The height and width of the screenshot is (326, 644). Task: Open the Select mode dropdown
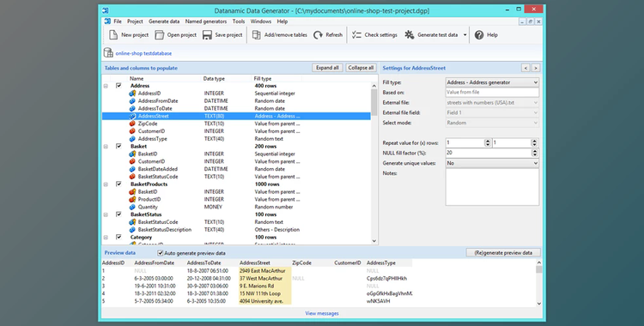492,123
